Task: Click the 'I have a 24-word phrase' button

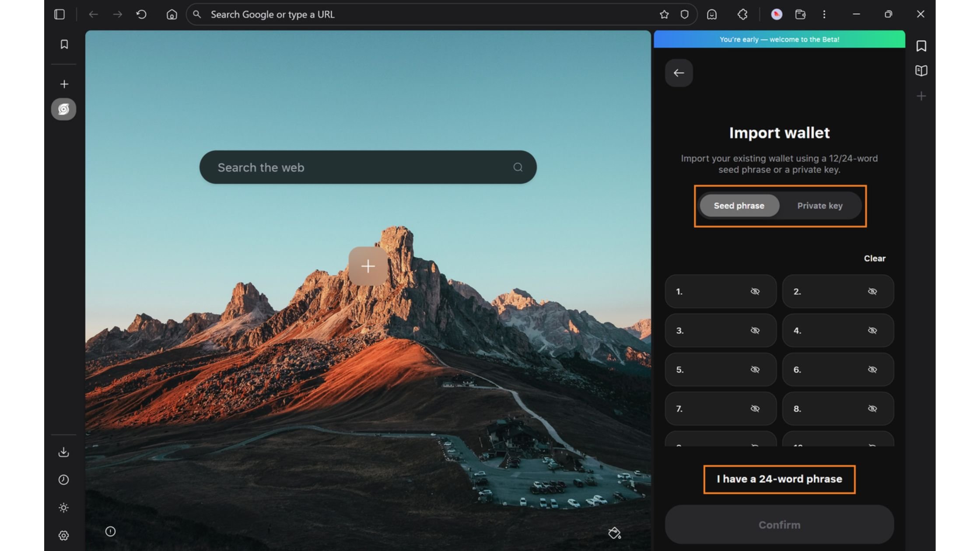Action: tap(779, 479)
